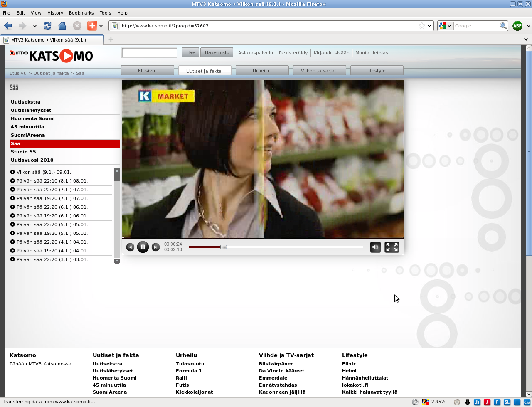Bookmark page with star icon
Screen dimensions: 532x407
(x=422, y=26)
